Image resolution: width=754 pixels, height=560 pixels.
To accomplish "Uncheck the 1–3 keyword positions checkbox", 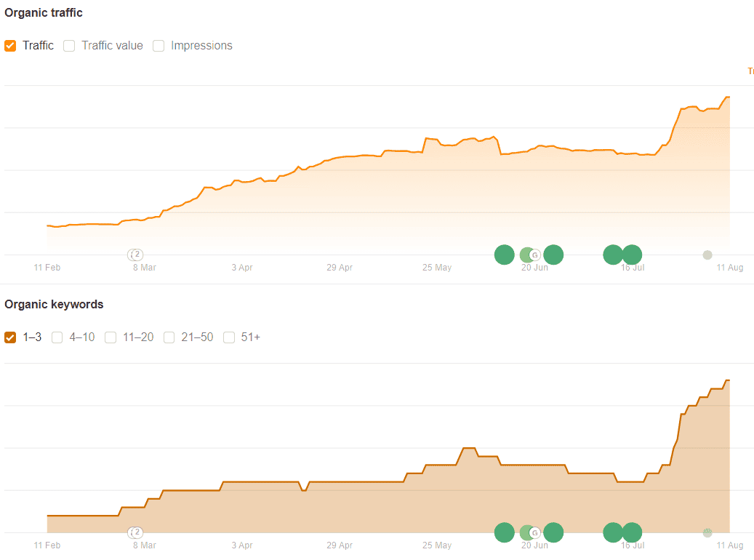I will [10, 337].
